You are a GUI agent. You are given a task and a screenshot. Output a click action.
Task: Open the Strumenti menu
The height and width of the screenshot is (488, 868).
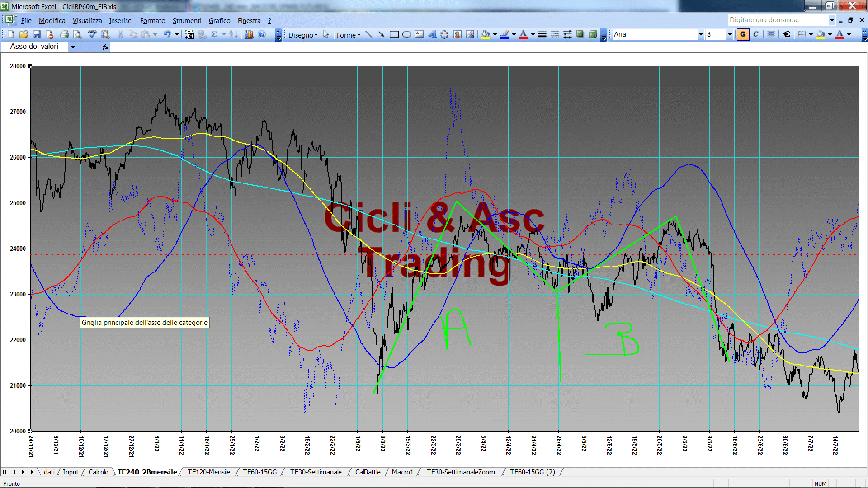point(187,21)
